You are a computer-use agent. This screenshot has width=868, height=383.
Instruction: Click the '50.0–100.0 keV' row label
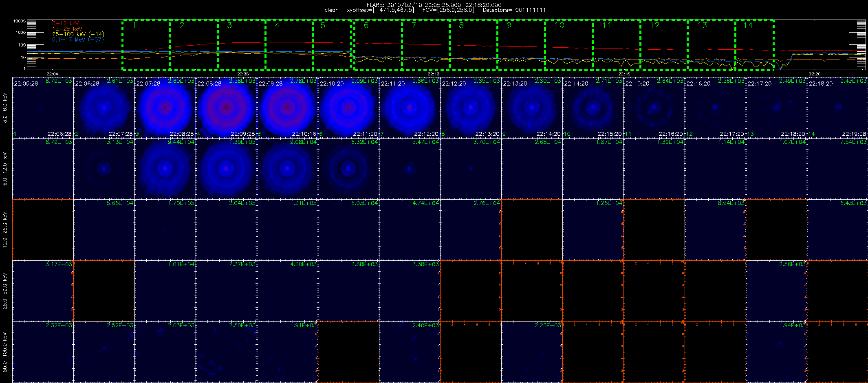click(x=5, y=352)
